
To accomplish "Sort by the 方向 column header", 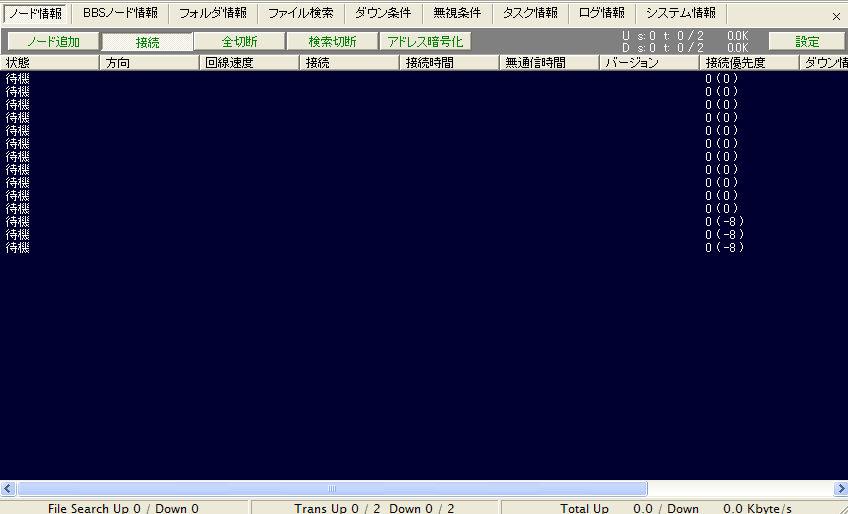I will (150, 63).
